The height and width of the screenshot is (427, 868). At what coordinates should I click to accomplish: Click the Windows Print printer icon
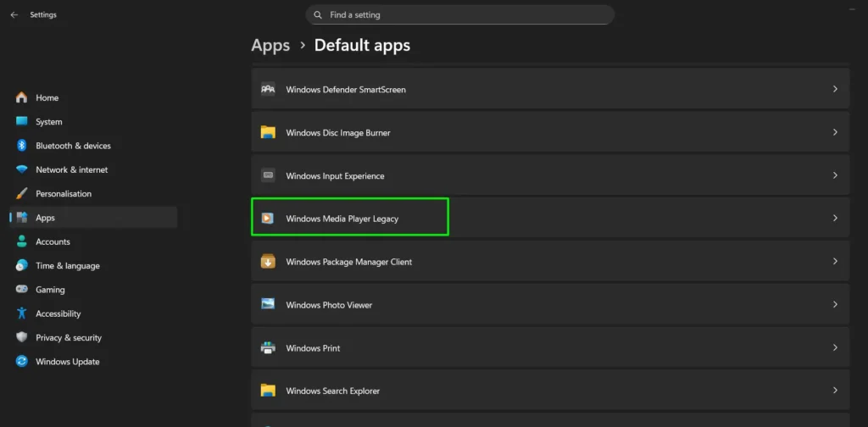click(x=268, y=347)
